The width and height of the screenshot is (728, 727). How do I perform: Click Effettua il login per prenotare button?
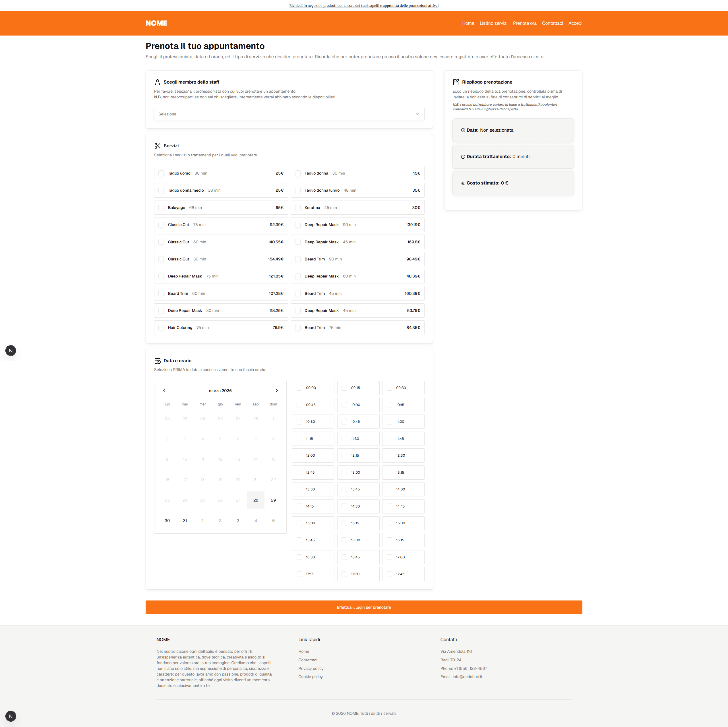tap(364, 607)
